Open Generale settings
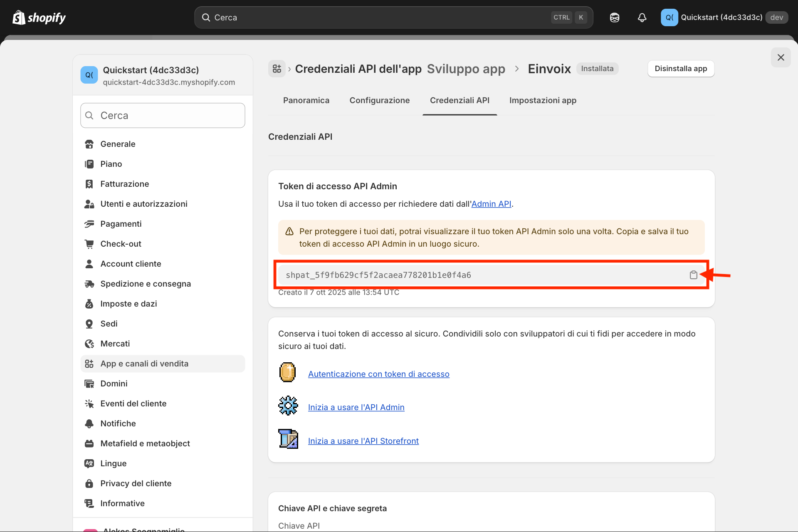The image size is (798, 532). [x=118, y=144]
